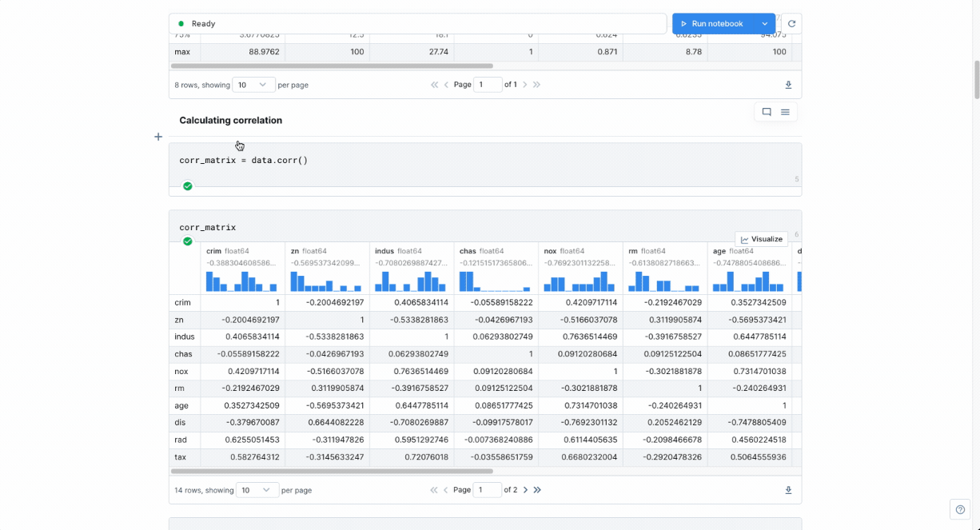Select the crim row label
Image resolution: width=980 pixels, height=530 pixels.
(x=182, y=303)
